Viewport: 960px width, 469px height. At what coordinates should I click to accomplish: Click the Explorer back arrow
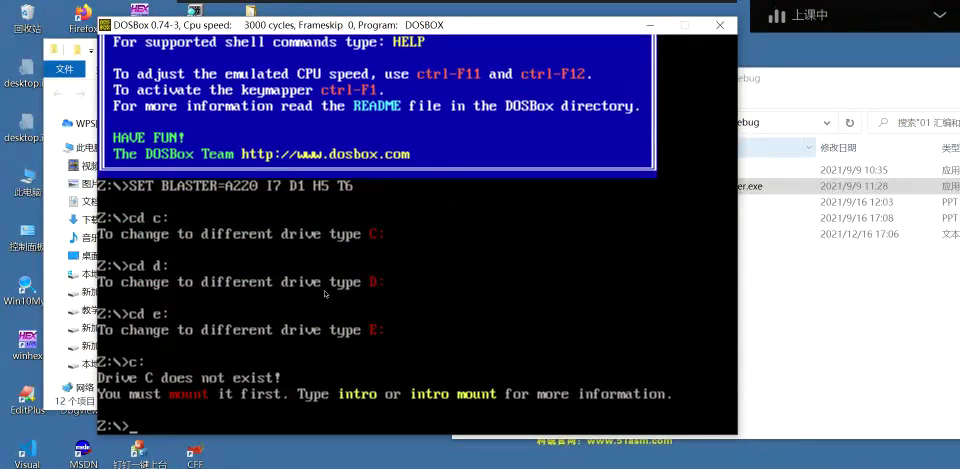(x=58, y=94)
